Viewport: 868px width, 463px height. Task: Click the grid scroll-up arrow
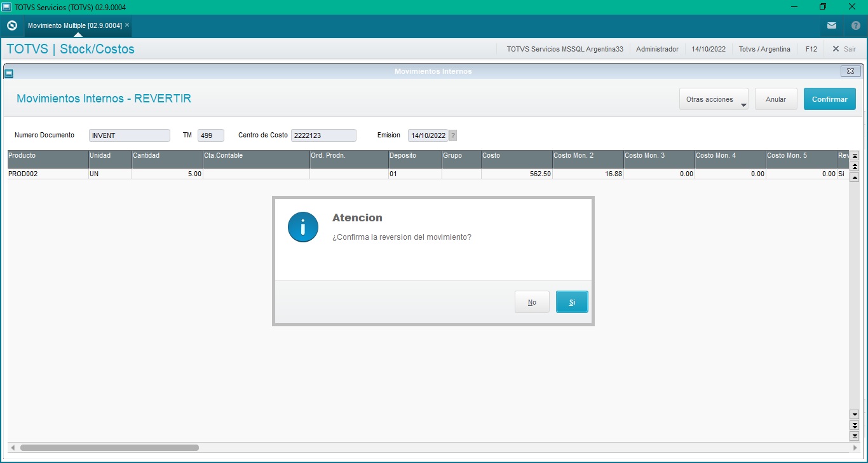point(855,177)
